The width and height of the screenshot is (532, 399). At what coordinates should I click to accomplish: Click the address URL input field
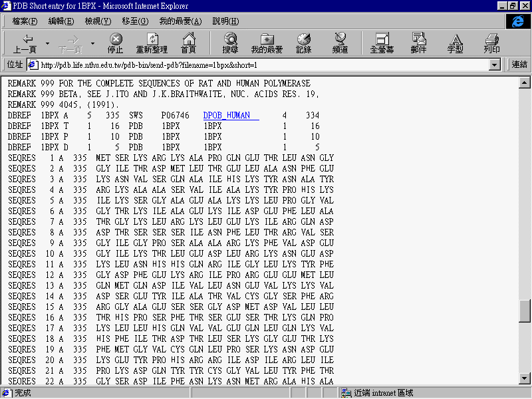point(259,65)
